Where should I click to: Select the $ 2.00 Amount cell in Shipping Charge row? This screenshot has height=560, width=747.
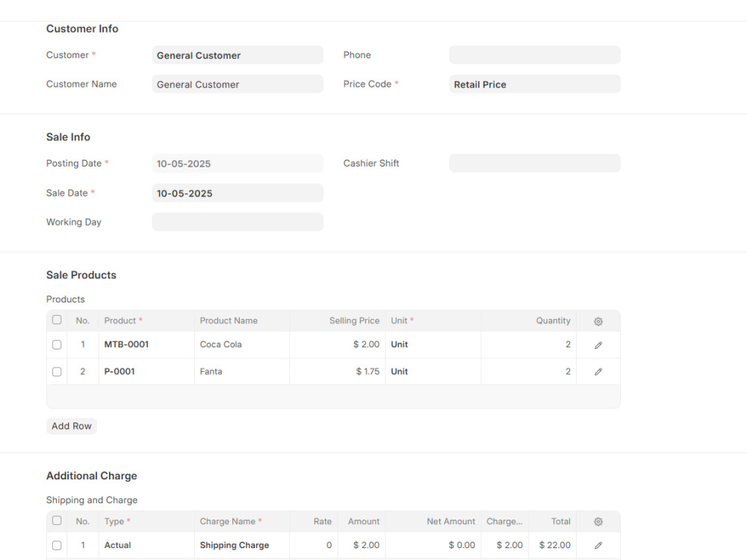(362, 545)
